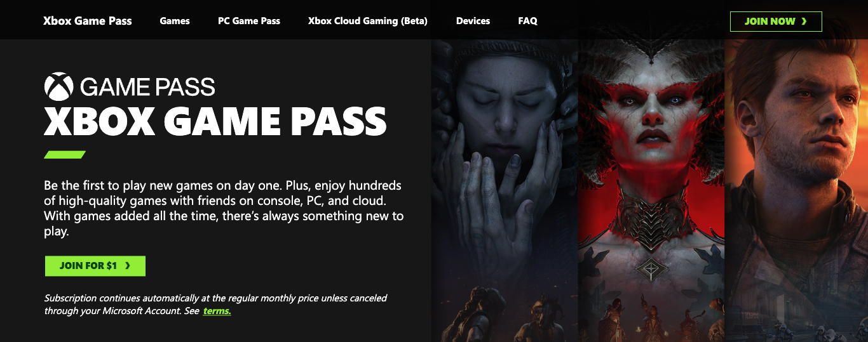Viewport: 868px width, 342px height.
Task: Click the day one description paragraph
Action: [224, 209]
